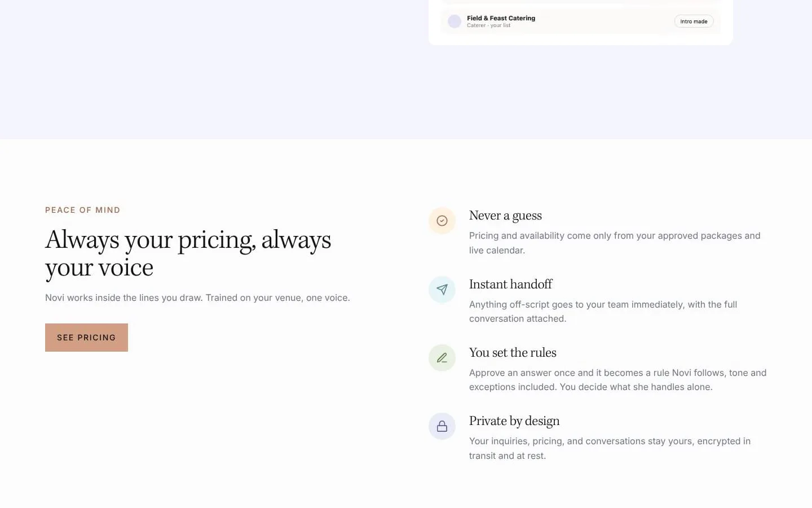Viewport: 812px width, 508px height.
Task: Click the Instant handoff heading
Action: [510, 284]
